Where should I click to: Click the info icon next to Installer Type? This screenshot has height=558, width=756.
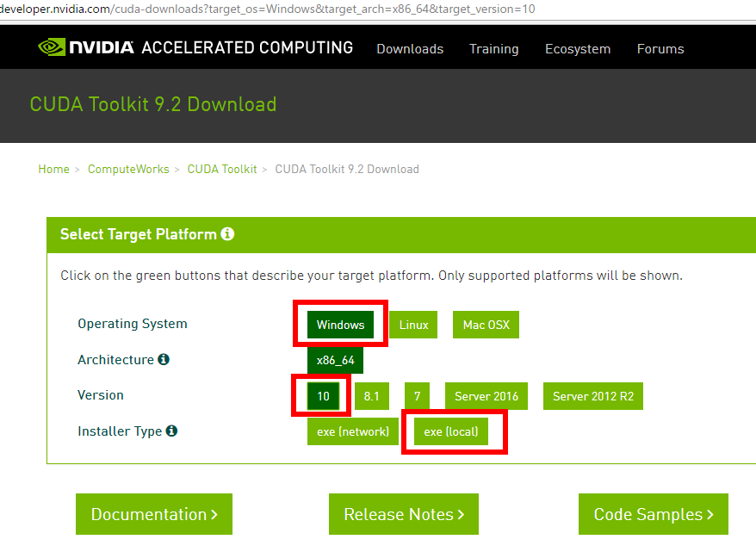(171, 431)
